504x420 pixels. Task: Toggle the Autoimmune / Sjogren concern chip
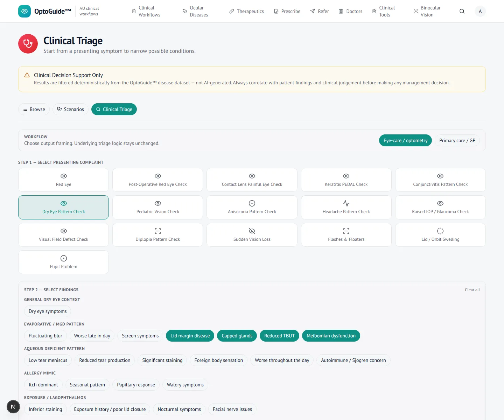(353, 360)
